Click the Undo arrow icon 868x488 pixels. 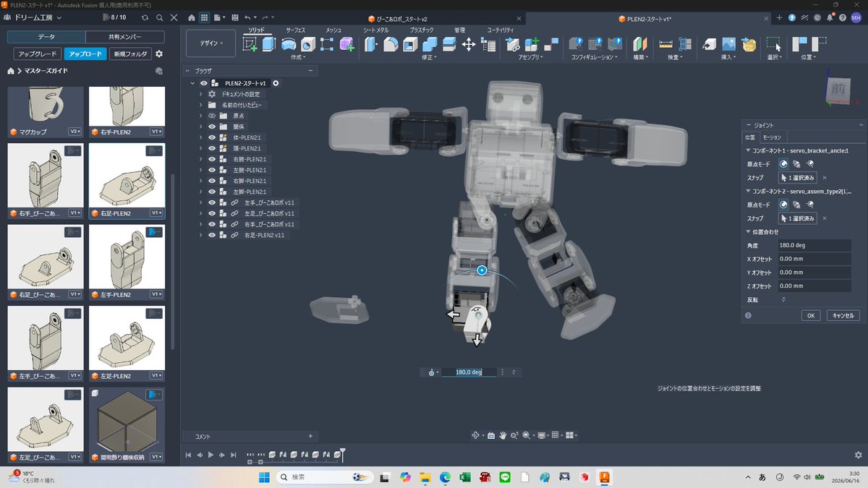tap(248, 17)
